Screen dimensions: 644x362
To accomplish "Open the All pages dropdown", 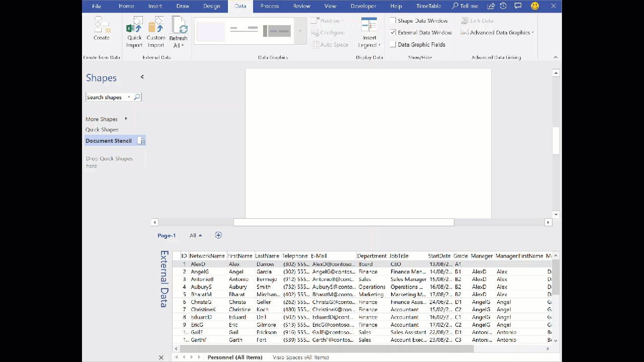I will pyautogui.click(x=196, y=235).
